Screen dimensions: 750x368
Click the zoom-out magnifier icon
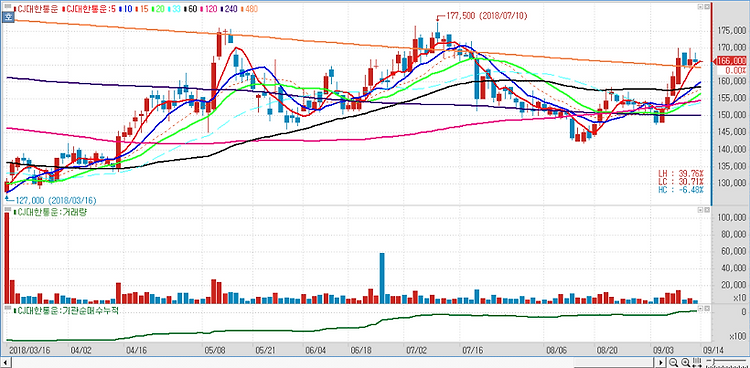pos(673,362)
